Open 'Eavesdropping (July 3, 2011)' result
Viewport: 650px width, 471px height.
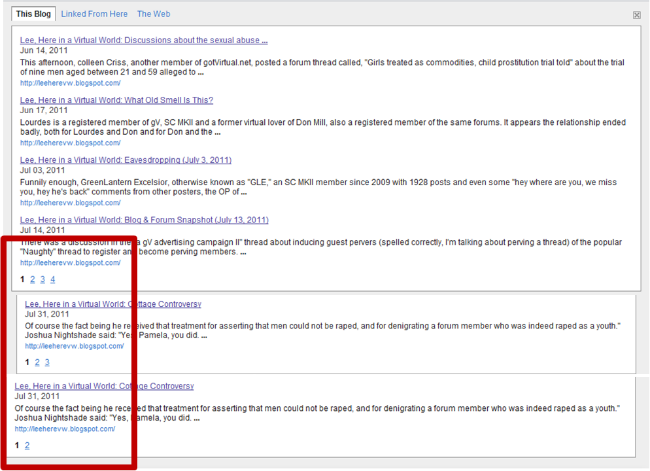126,160
